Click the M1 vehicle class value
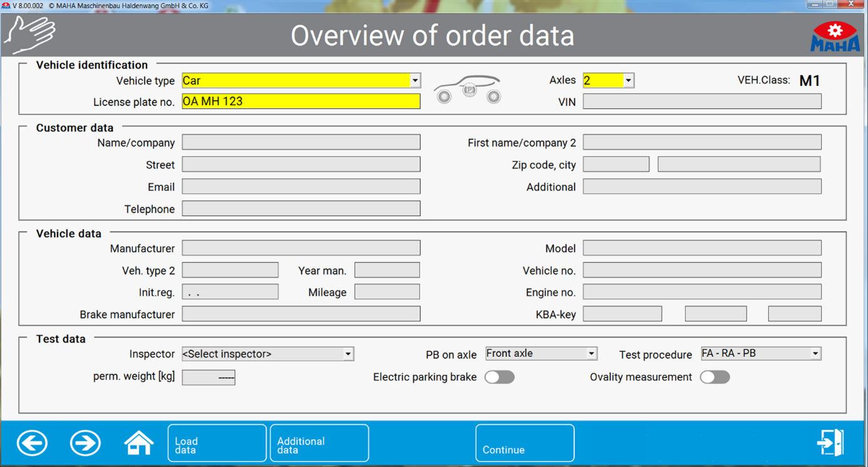 [x=810, y=81]
